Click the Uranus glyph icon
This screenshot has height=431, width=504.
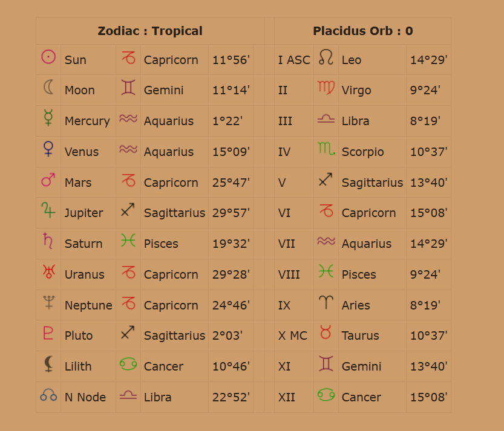pyautogui.click(x=49, y=271)
